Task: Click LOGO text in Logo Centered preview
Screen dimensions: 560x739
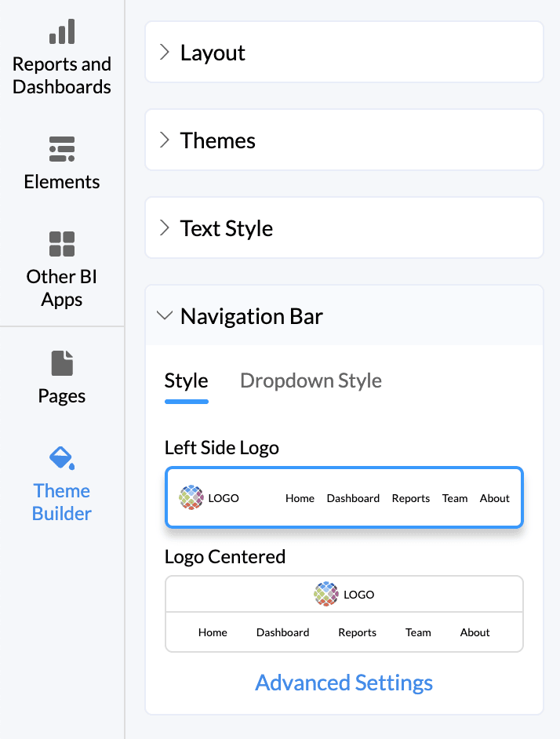Action: pyautogui.click(x=358, y=595)
